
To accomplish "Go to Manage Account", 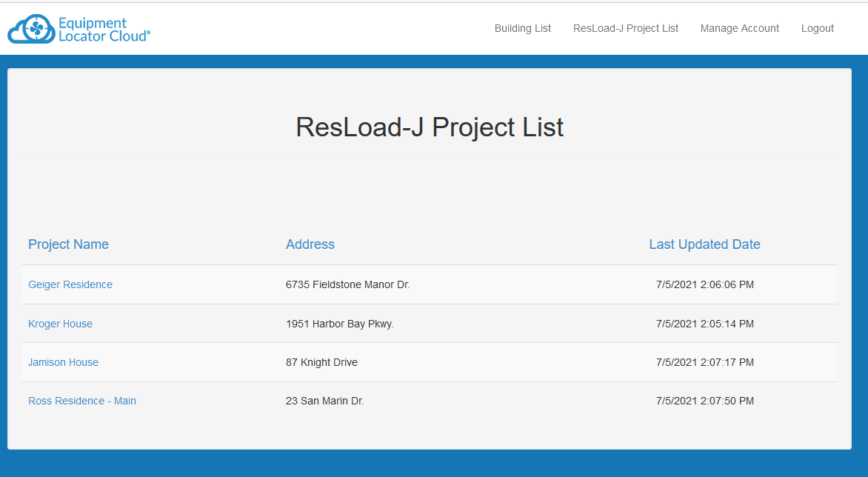I will pos(740,28).
